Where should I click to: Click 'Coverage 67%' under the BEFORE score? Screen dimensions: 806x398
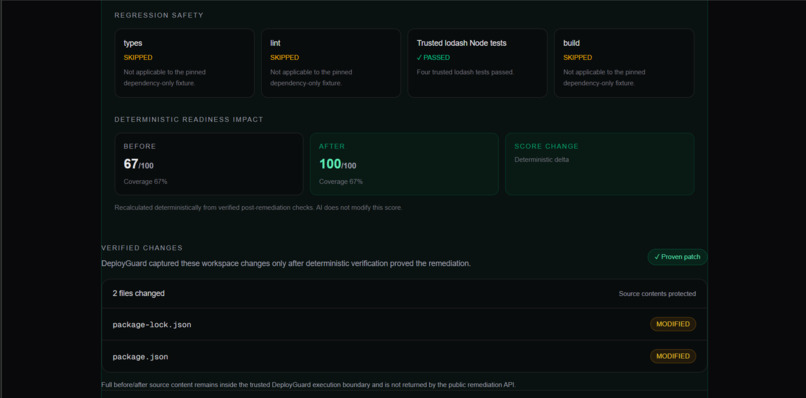coord(145,182)
